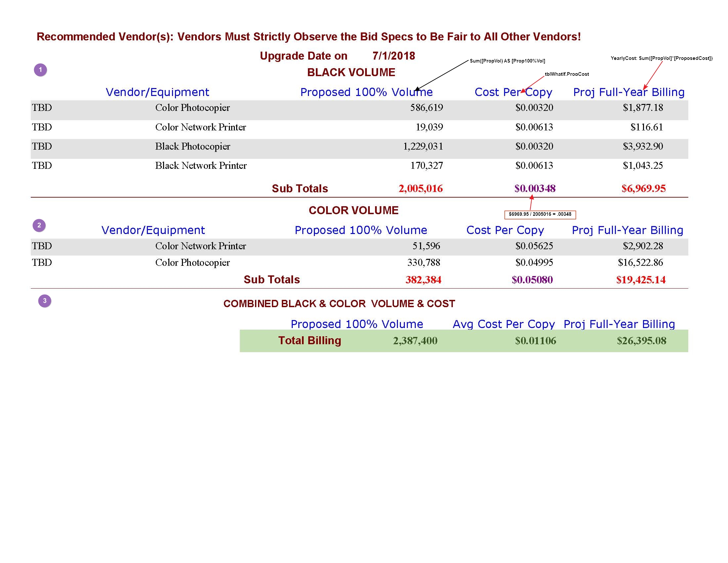Click the Black Network Printer volume 170,327
This screenshot has width=728, height=563.
coord(426,165)
